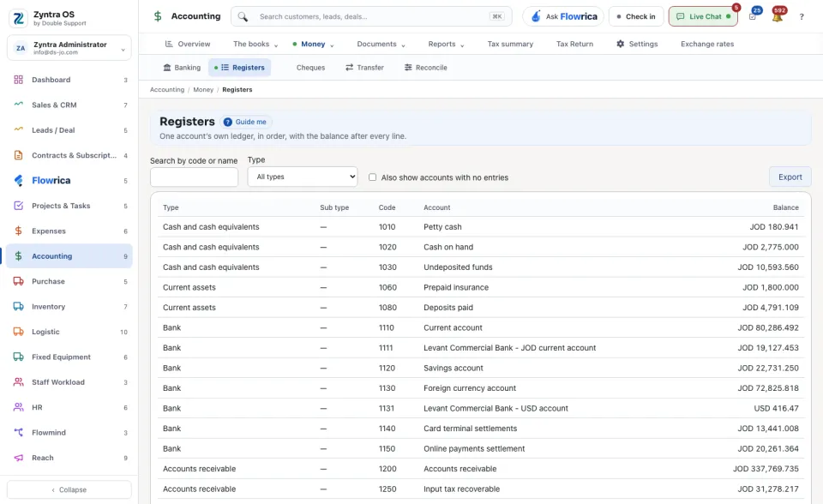The width and height of the screenshot is (823, 504).
Task: Open Foreign currency account row
Action: [481, 388]
